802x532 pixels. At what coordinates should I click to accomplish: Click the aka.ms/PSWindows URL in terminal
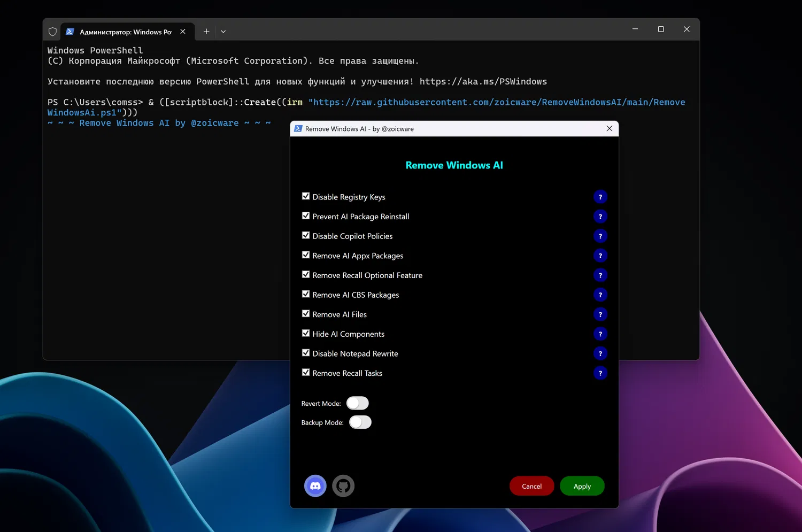(x=483, y=82)
